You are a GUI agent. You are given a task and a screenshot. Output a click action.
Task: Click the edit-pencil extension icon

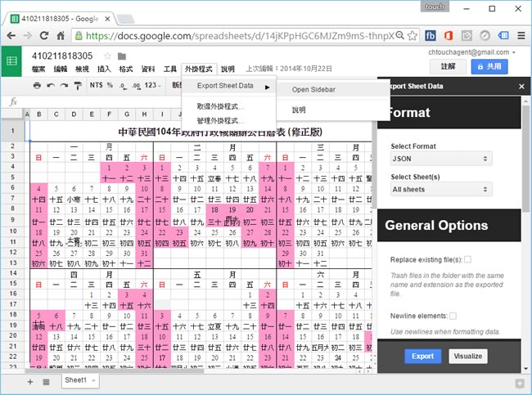tap(467, 35)
